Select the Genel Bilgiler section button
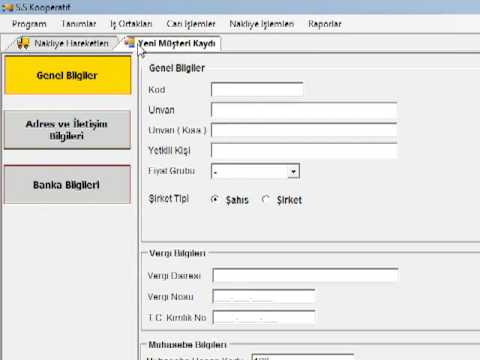480x360 pixels. 68,75
